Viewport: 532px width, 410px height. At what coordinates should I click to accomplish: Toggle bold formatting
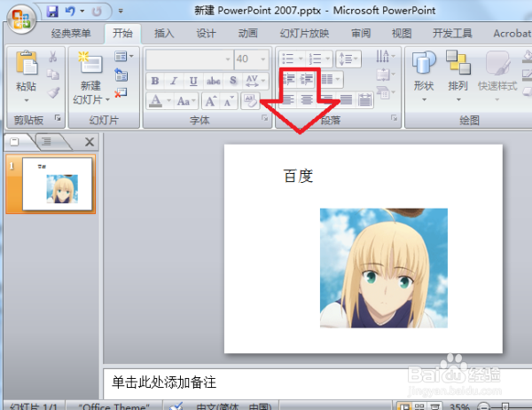155,81
